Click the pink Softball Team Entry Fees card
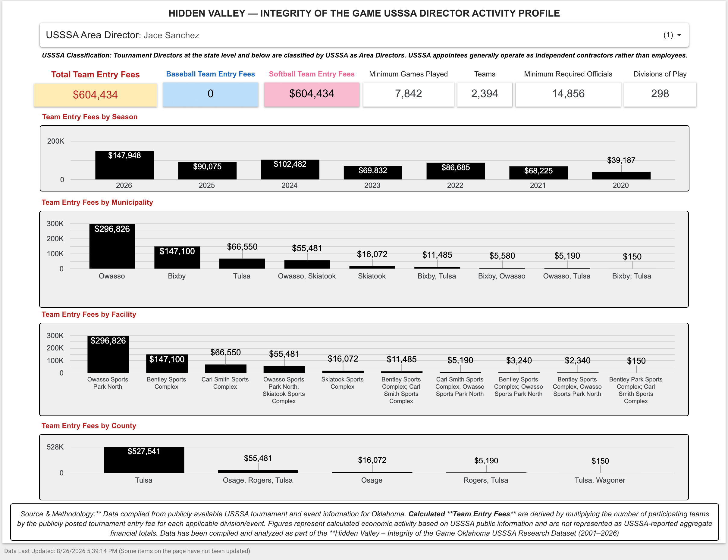 312,94
